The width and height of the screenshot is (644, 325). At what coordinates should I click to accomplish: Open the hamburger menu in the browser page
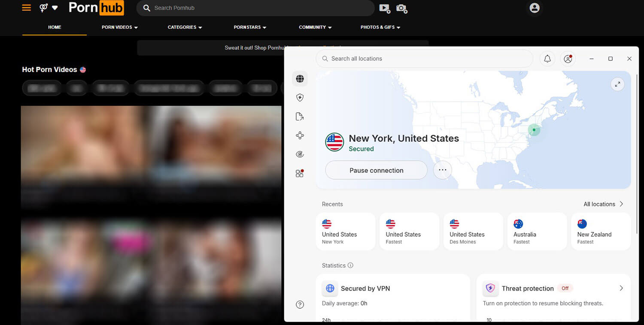[x=27, y=8]
